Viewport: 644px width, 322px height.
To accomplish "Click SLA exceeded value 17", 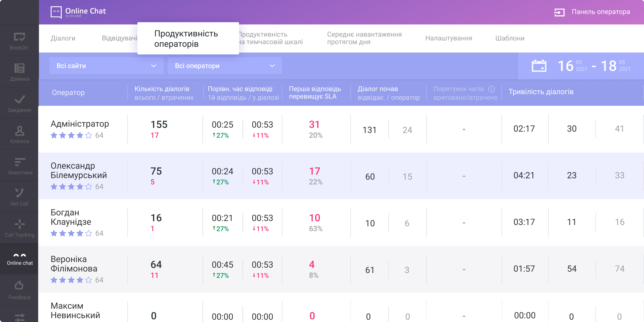I will pos(315,171).
